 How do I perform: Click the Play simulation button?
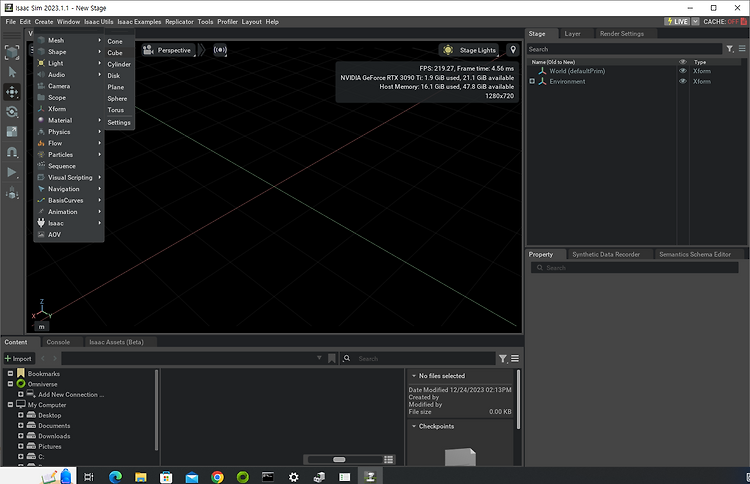click(12, 173)
